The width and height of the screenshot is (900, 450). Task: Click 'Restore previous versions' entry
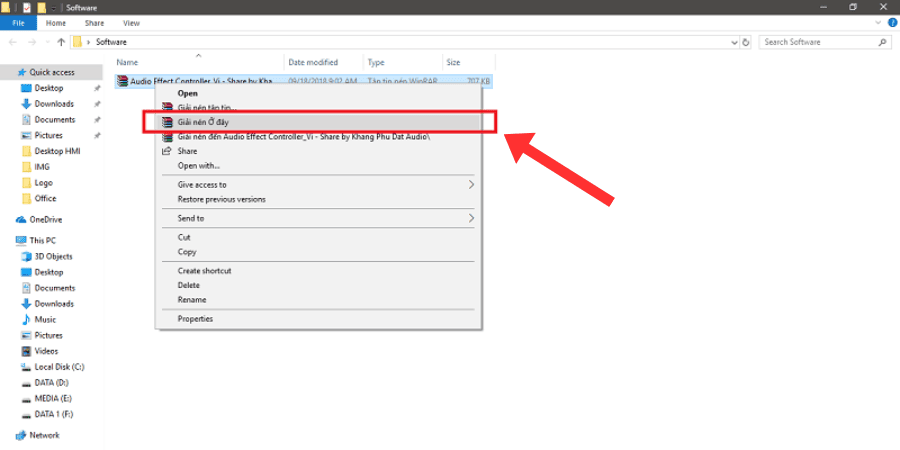pos(319,199)
